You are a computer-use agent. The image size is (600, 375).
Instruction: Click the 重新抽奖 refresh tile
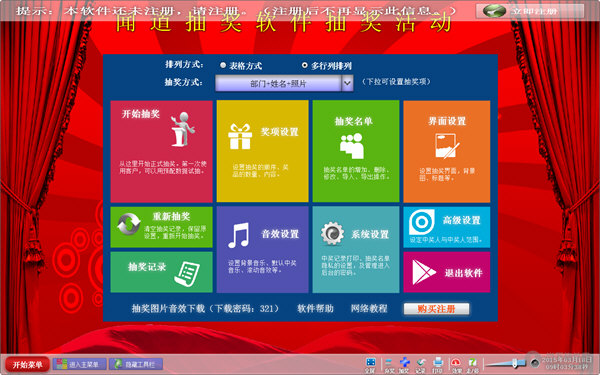(x=161, y=227)
